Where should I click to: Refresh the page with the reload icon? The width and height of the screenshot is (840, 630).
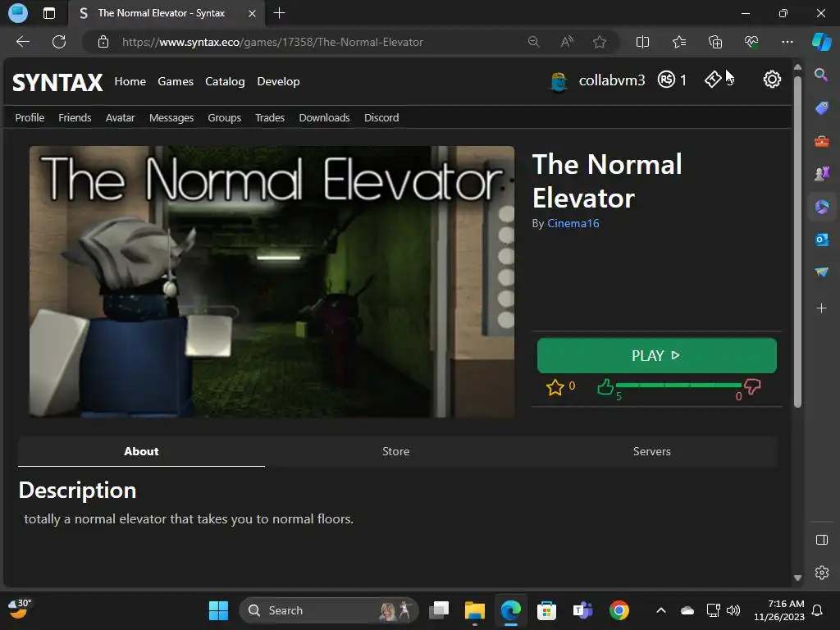59,42
